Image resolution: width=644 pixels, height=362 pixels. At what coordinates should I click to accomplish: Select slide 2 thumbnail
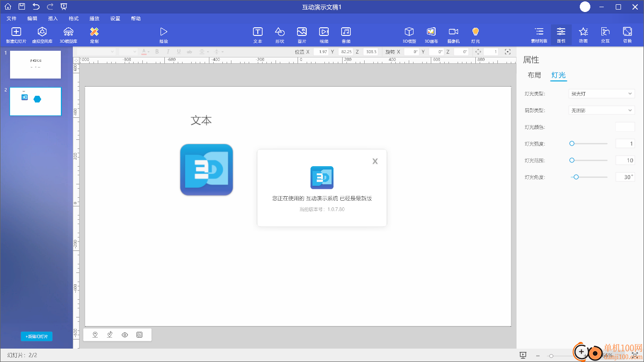(35, 102)
